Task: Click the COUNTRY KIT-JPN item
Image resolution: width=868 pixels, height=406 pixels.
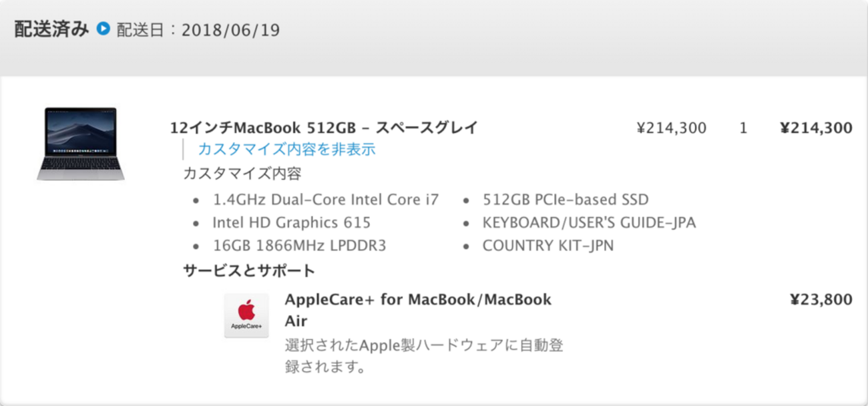Action: 548,246
